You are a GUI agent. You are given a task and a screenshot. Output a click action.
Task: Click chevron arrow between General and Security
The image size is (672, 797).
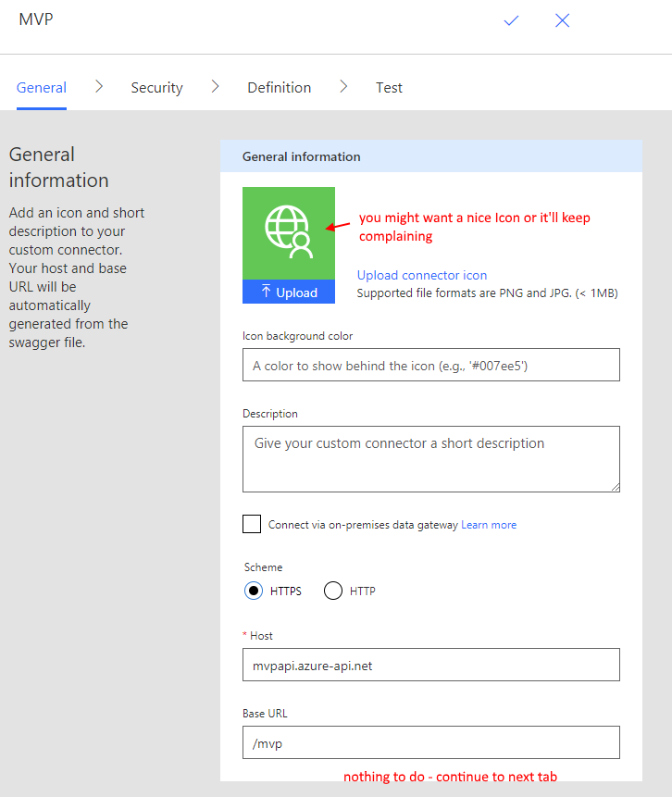click(x=99, y=87)
